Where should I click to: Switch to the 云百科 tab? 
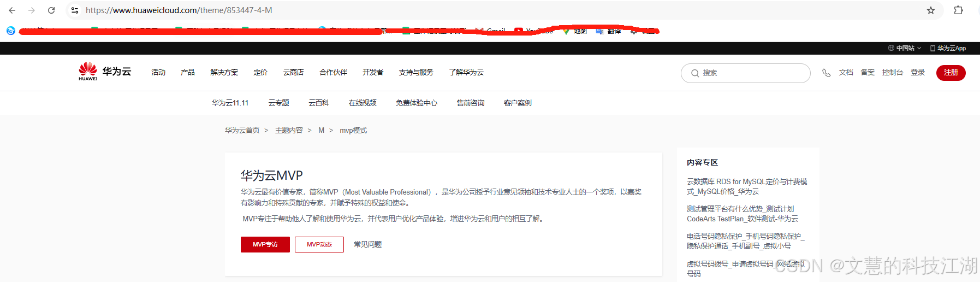319,103
